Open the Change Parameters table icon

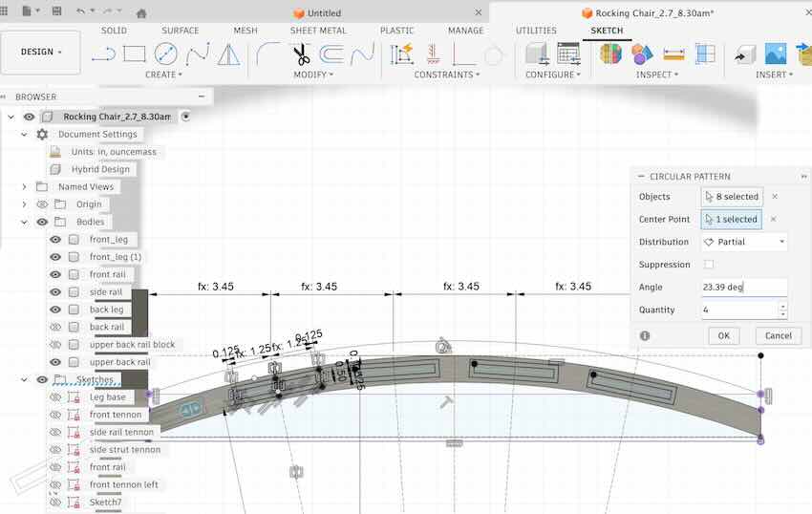[568, 54]
